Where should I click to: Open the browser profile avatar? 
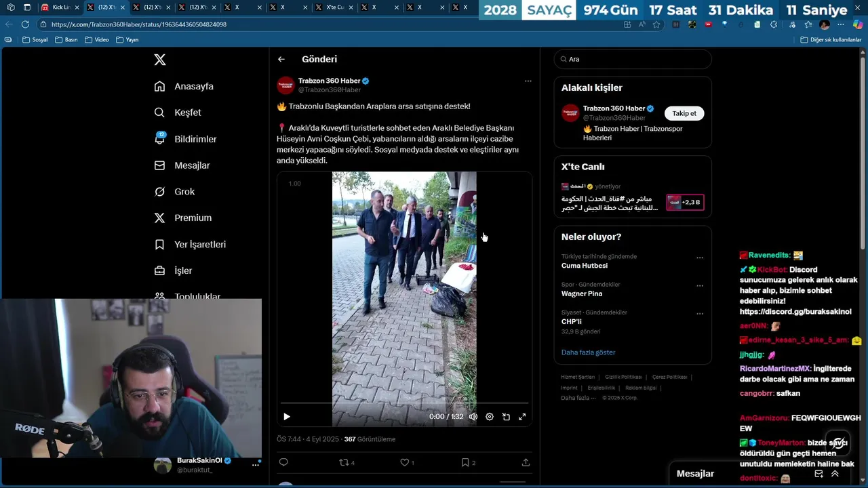(825, 24)
